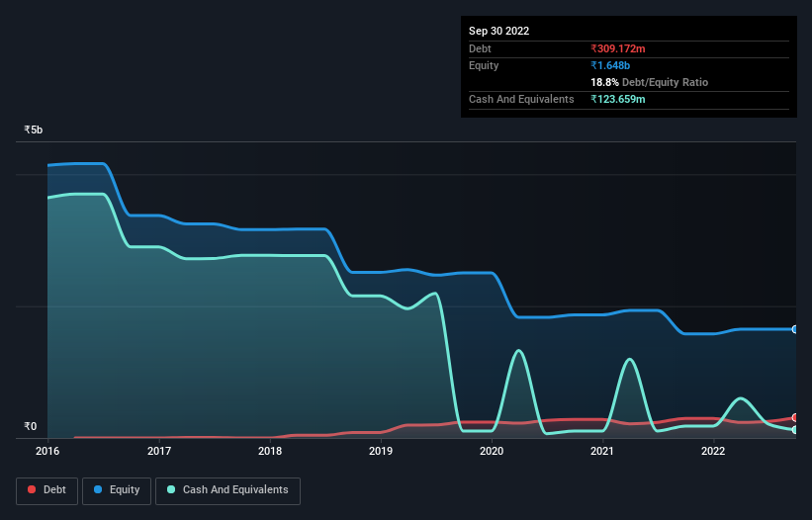
Task: Click the Cash And Equivalents label in tooltip
Action: [x=521, y=99]
